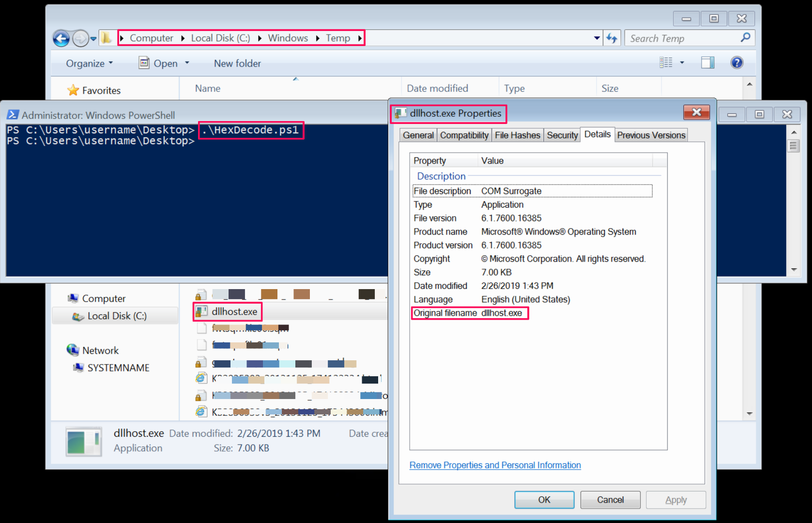Click the change view icon

(x=666, y=62)
